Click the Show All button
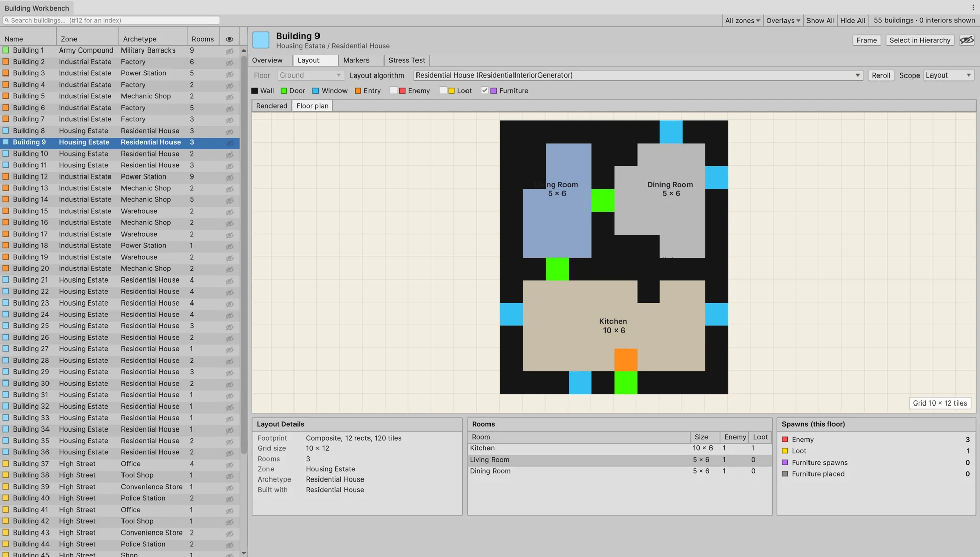Viewport: 980px width, 557px height. coord(820,20)
